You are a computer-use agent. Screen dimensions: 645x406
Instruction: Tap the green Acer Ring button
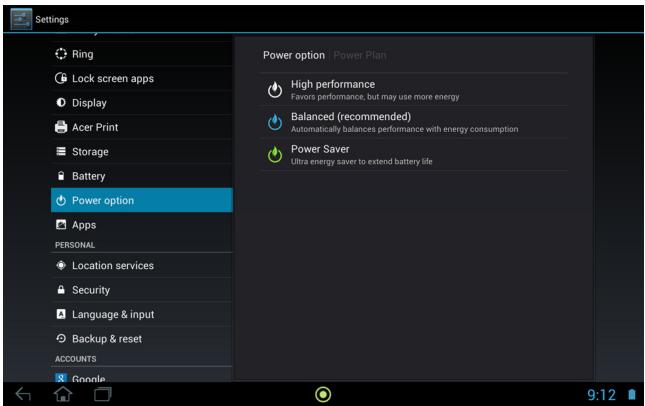pos(323,394)
